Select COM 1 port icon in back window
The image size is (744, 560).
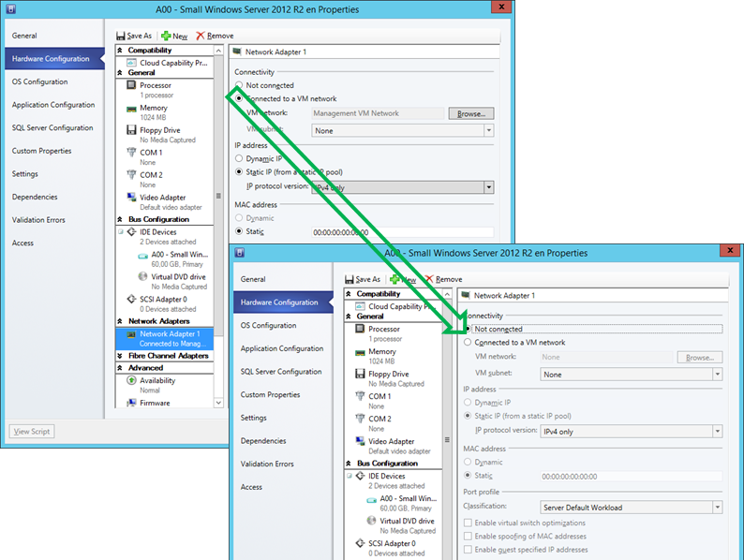point(131,153)
